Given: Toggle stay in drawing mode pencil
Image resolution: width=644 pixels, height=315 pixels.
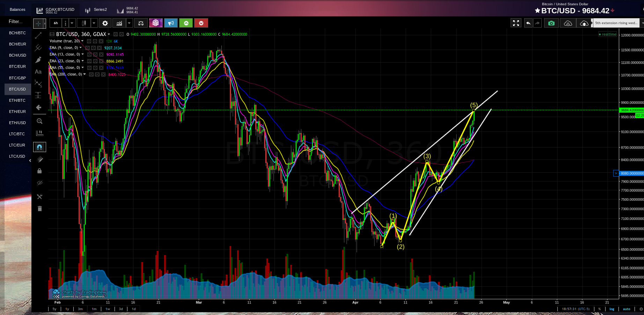Looking at the screenshot, I should [39, 159].
